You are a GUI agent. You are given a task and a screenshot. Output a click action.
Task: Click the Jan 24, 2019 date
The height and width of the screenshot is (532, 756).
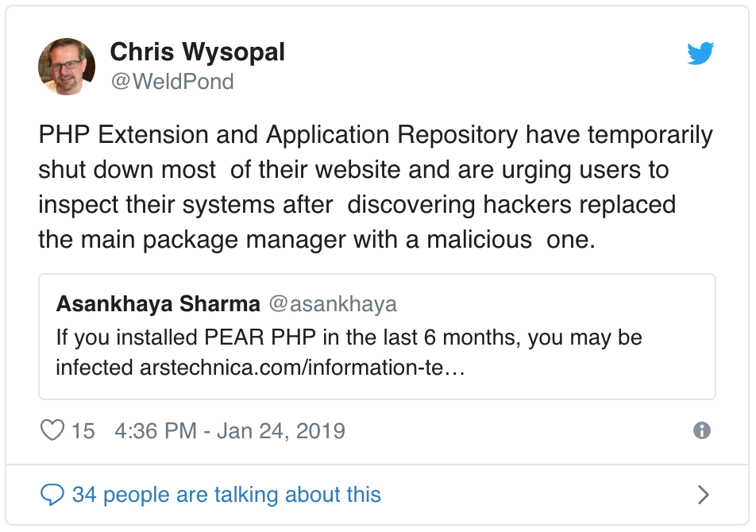[280, 430]
